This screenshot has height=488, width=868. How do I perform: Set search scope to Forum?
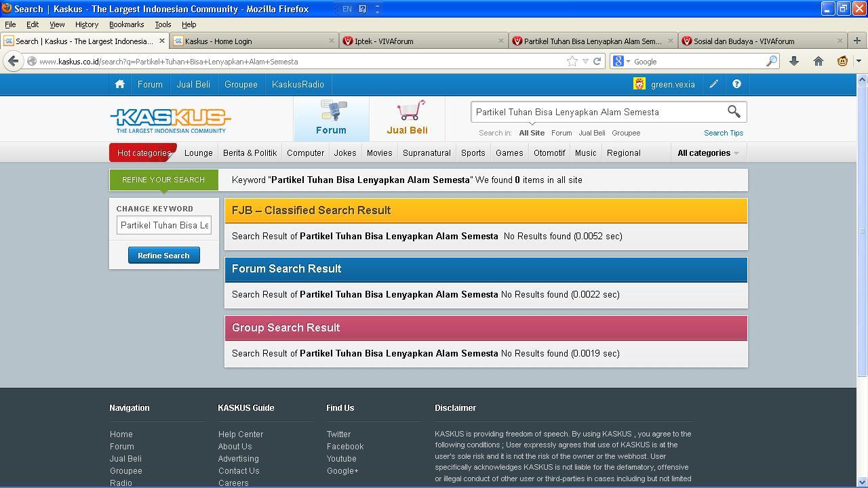(x=561, y=133)
